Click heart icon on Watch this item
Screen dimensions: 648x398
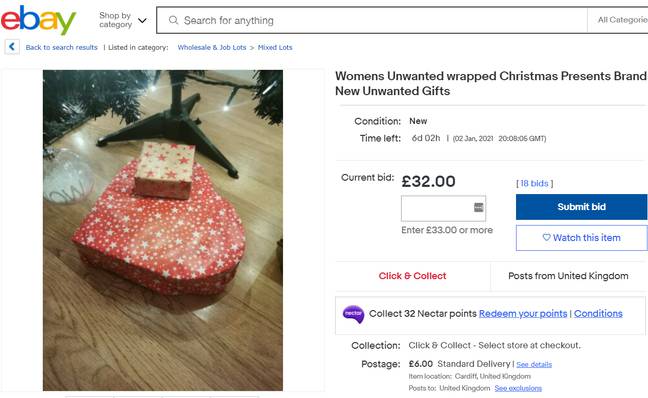coord(546,238)
